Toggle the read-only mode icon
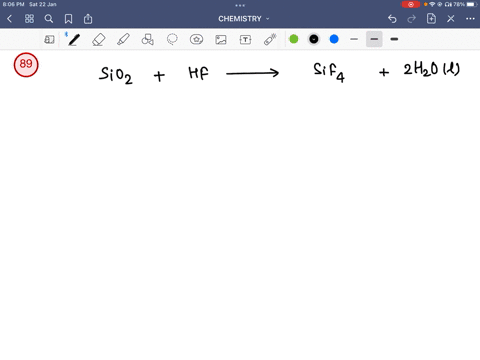Image resolution: width=480 pixels, height=360 pixels. [49, 39]
